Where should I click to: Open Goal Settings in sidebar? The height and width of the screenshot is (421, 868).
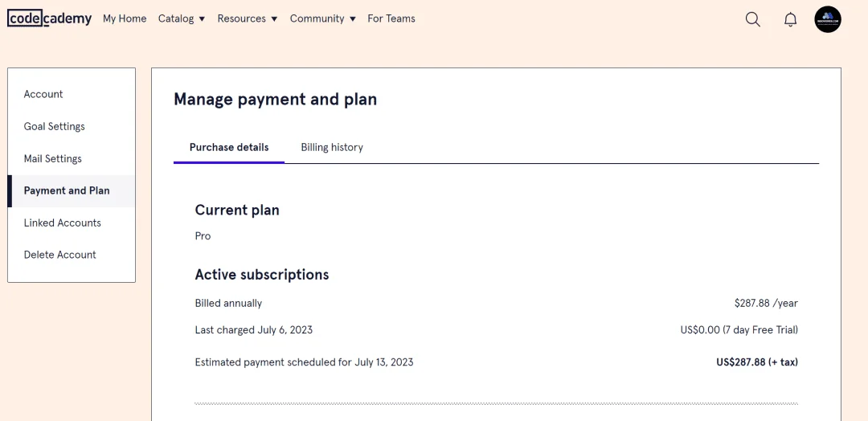point(72,126)
